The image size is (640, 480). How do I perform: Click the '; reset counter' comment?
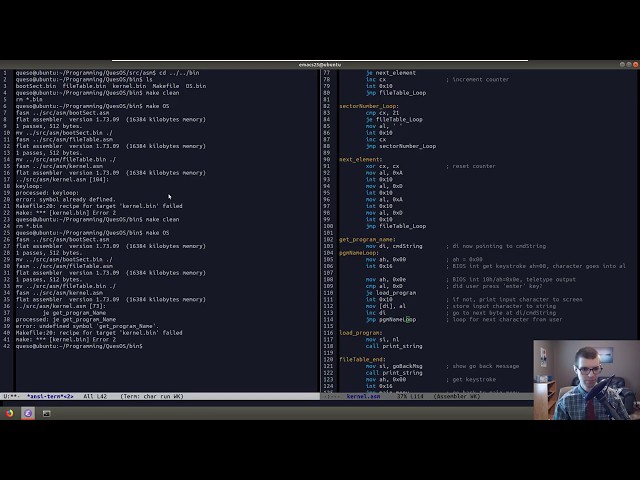click(471, 166)
